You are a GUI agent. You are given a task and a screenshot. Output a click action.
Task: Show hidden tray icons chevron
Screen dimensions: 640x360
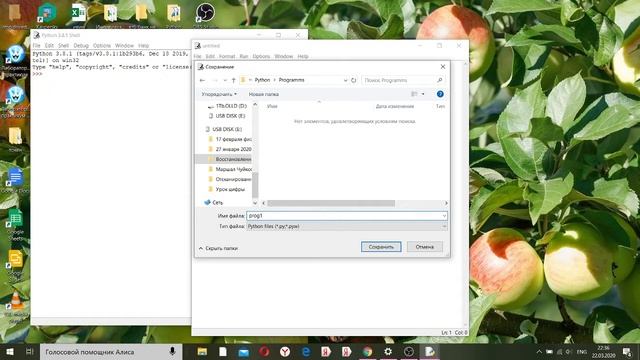[539, 351]
